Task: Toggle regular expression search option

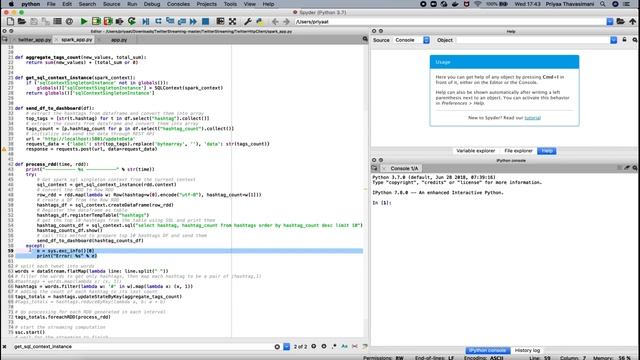Action: click(334, 347)
